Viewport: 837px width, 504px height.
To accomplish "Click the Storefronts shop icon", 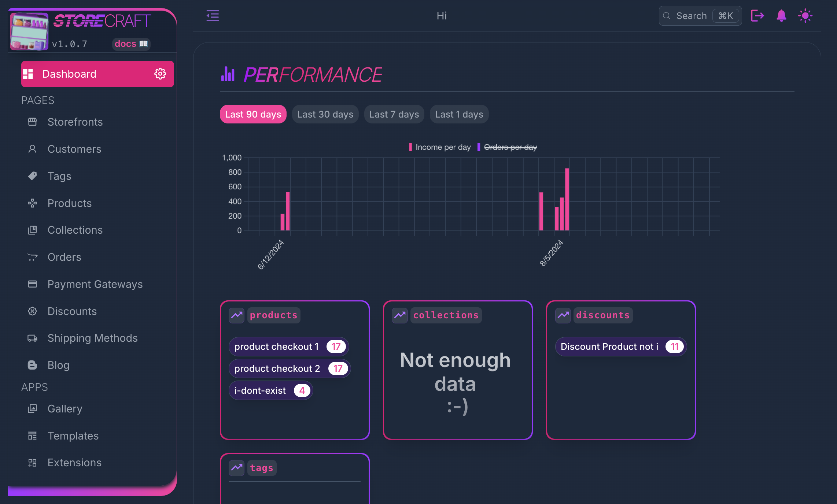I will tap(32, 122).
